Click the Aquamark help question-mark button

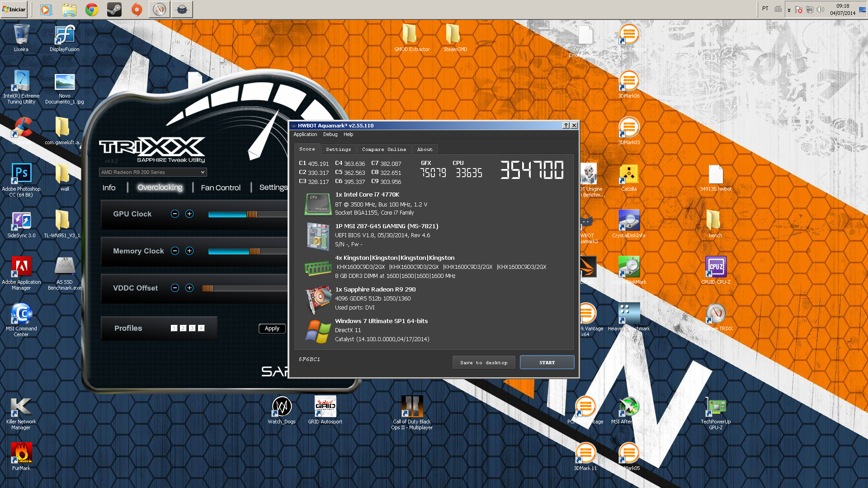566,126
